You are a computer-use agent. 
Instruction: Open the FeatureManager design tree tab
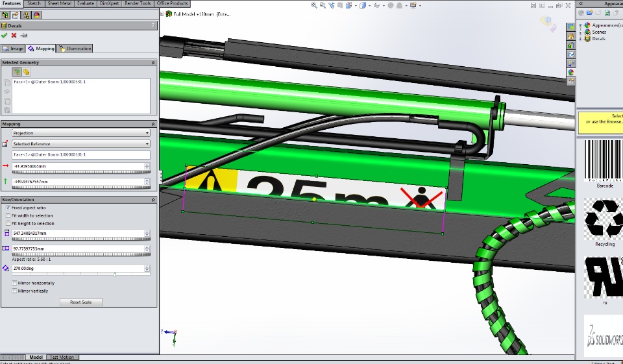click(5, 15)
